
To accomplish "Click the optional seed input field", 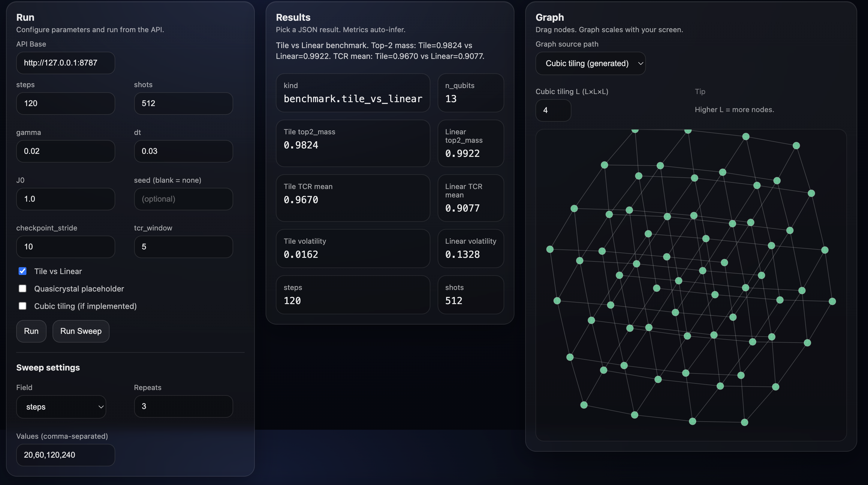I will 183,199.
